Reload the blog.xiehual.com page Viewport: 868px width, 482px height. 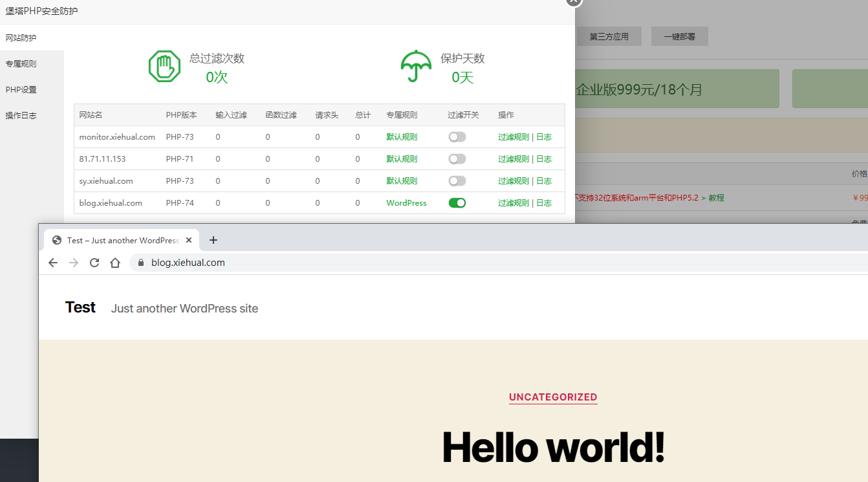click(x=94, y=263)
